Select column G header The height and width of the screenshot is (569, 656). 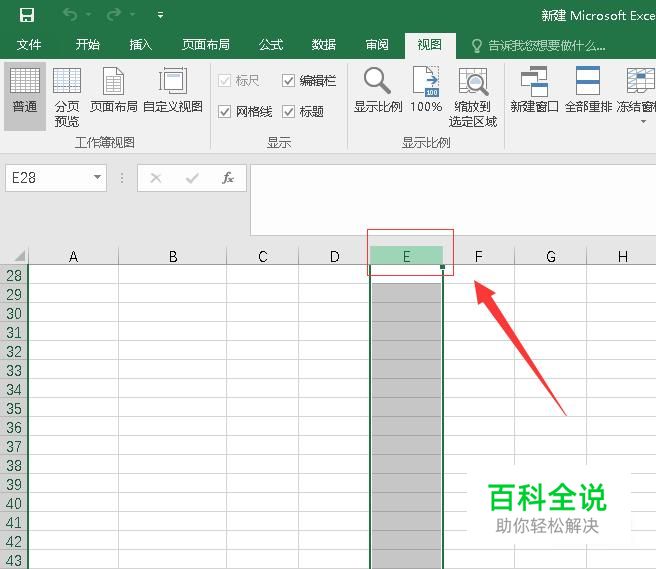(x=551, y=256)
